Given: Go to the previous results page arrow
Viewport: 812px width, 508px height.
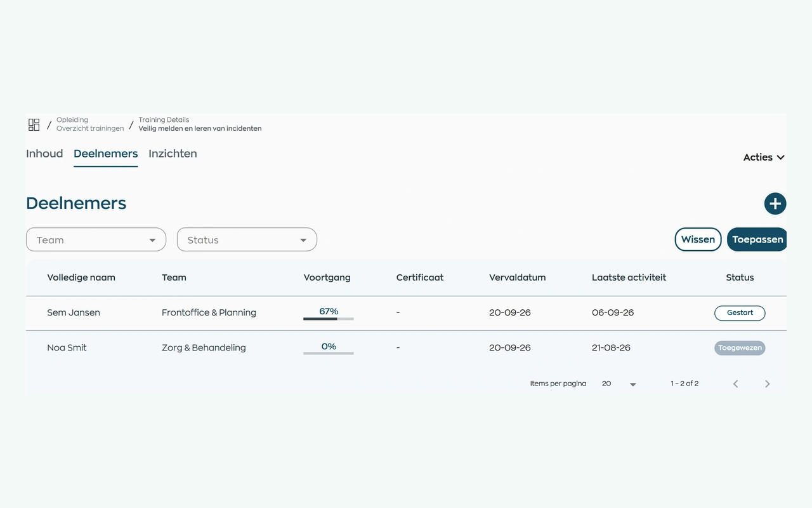Looking at the screenshot, I should pyautogui.click(x=735, y=384).
